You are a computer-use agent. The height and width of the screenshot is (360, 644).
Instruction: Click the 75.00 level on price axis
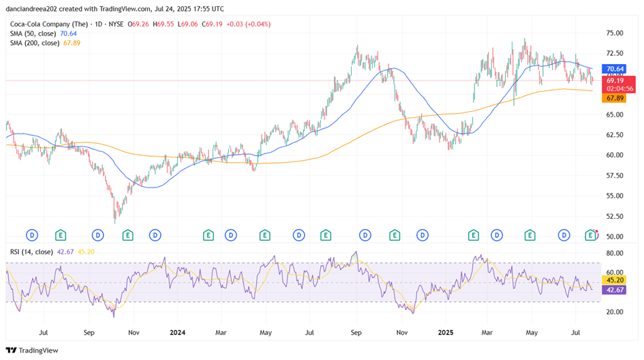[615, 33]
